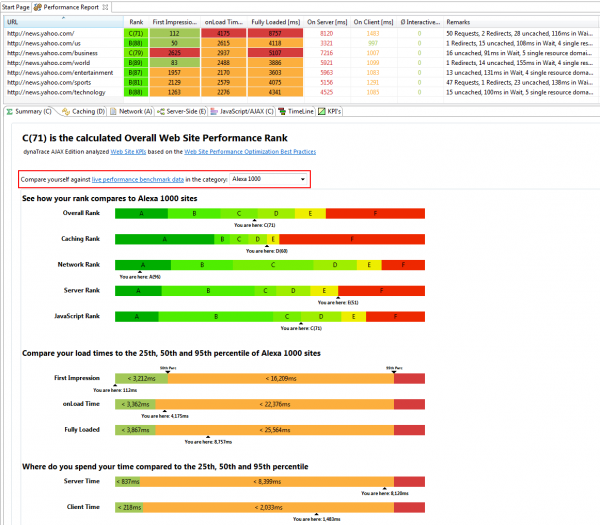Screen dimensions: 600x525
Task: Open the TimeLine tab
Action: (x=296, y=111)
